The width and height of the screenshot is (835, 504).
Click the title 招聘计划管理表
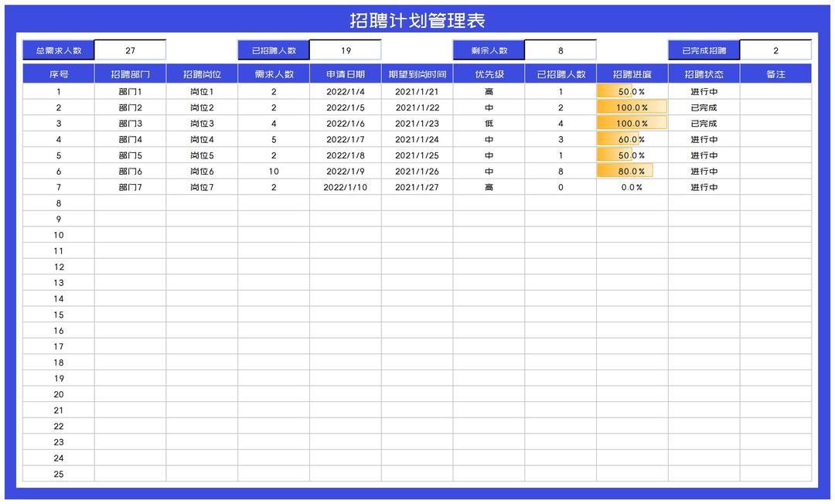pos(417,20)
